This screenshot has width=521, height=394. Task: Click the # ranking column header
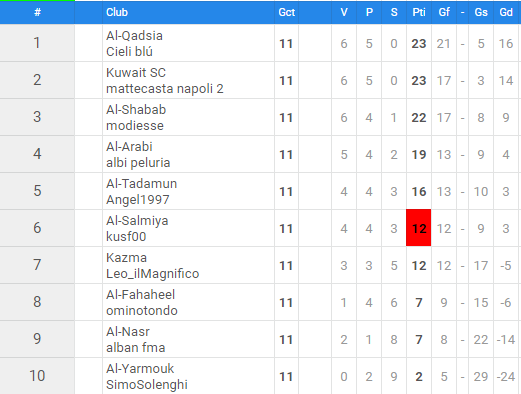37,12
